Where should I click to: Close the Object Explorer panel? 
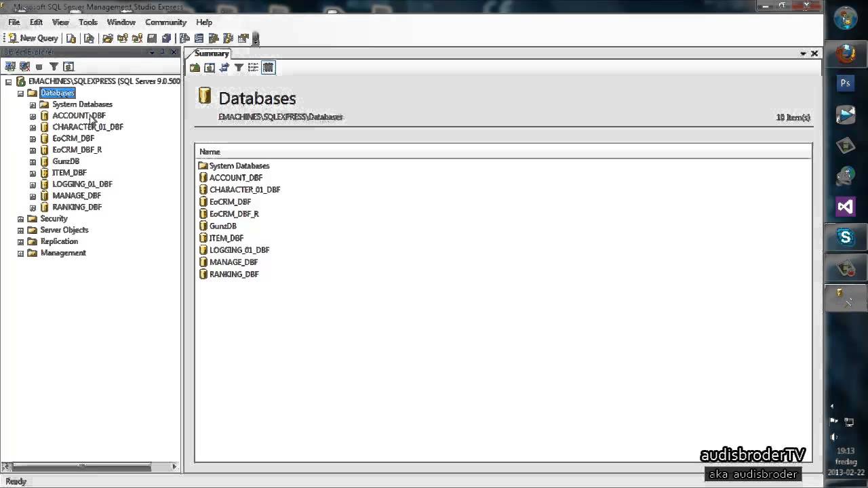point(173,52)
